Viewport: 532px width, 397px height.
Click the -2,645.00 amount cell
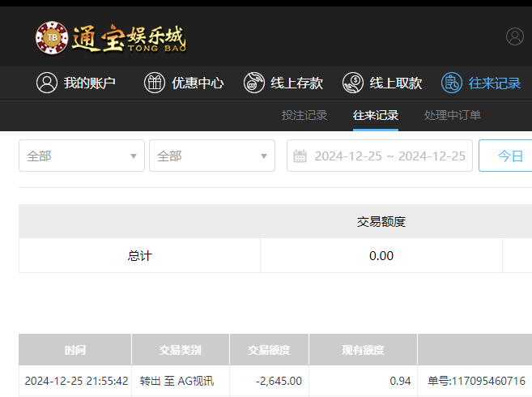(279, 381)
